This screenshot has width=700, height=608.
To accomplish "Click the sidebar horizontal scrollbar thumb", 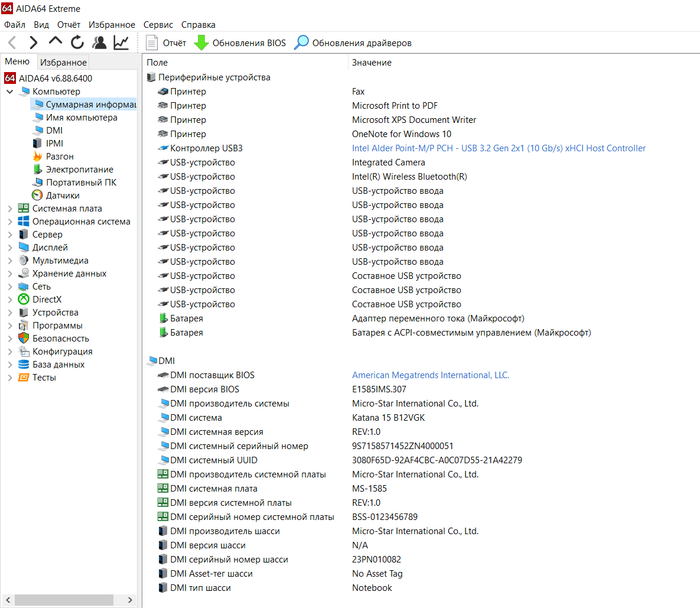I will click(x=64, y=600).
